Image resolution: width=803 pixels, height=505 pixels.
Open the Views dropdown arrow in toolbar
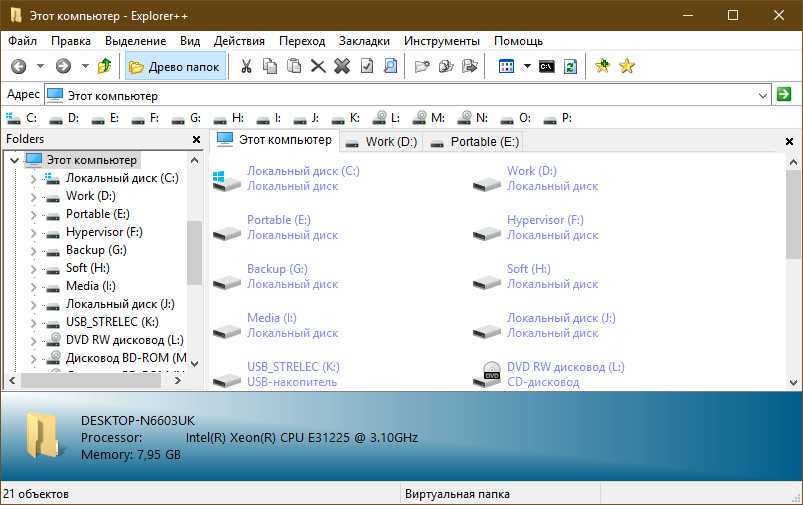tap(526, 66)
